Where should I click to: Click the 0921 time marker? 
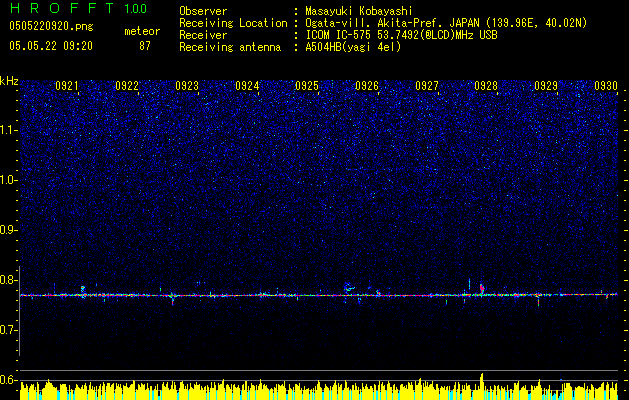[67, 85]
